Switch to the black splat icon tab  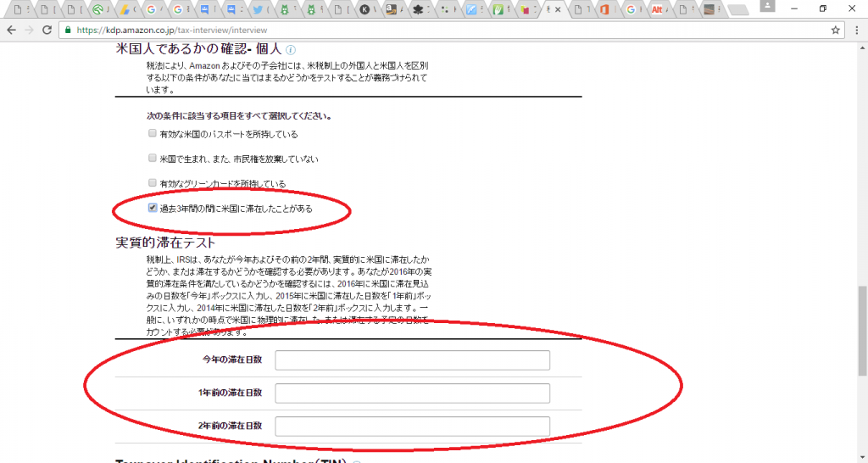422,9
